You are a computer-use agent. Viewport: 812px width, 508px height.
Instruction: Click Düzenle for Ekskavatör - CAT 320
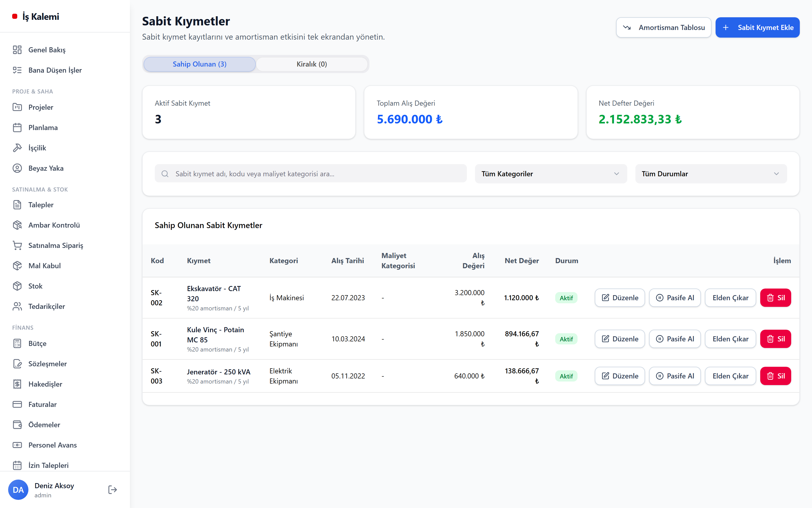coord(620,298)
